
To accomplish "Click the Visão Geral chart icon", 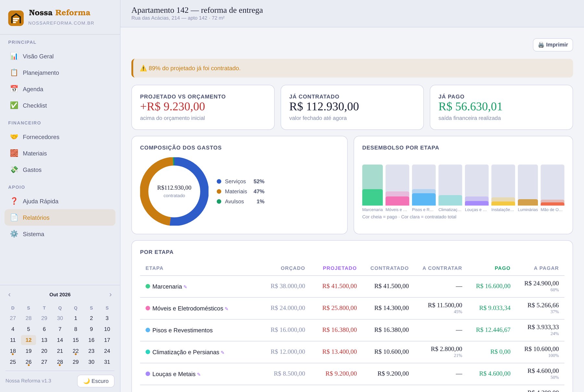I will pos(14,56).
